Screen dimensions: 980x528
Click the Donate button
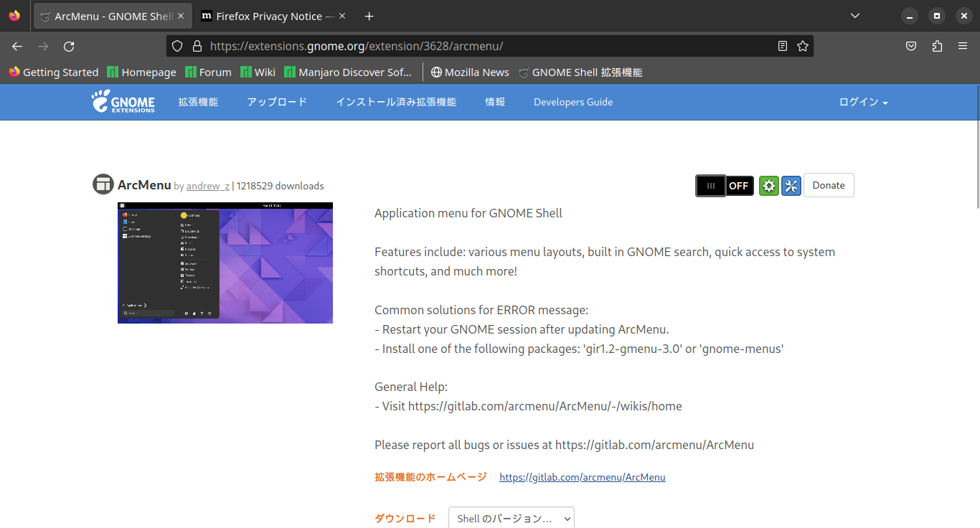(x=829, y=185)
